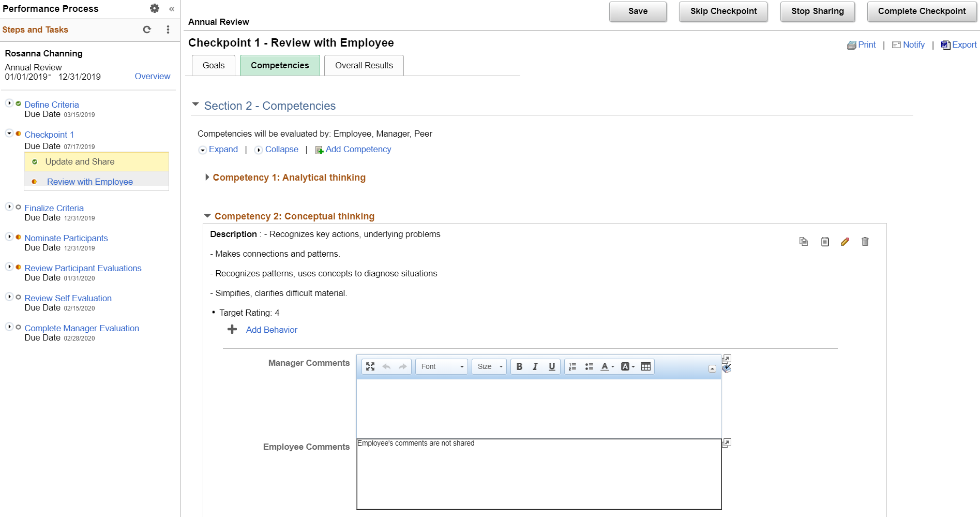Open the Overall Results tab
Viewport: 980px width, 517px height.
364,65
